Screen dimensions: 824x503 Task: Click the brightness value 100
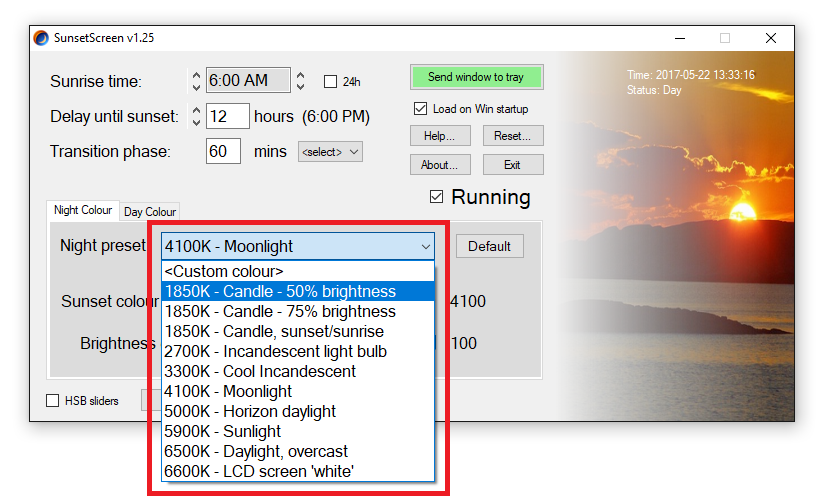pyautogui.click(x=464, y=343)
